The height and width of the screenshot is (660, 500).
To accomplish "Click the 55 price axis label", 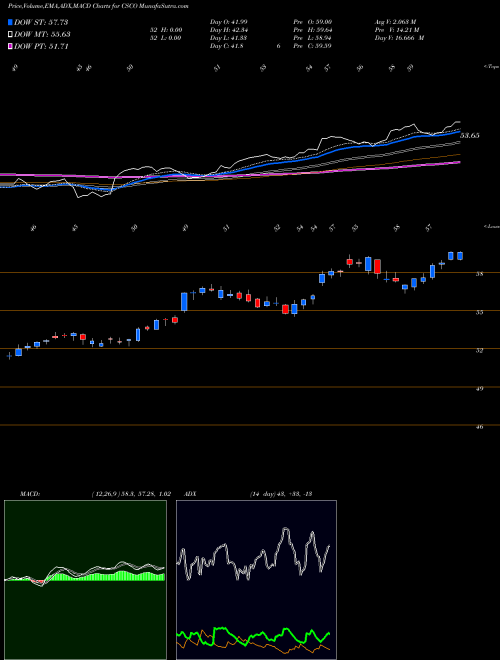I will (x=479, y=312).
